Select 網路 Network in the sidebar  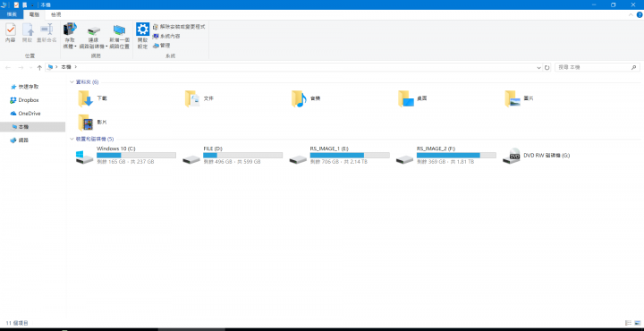[x=20, y=140]
